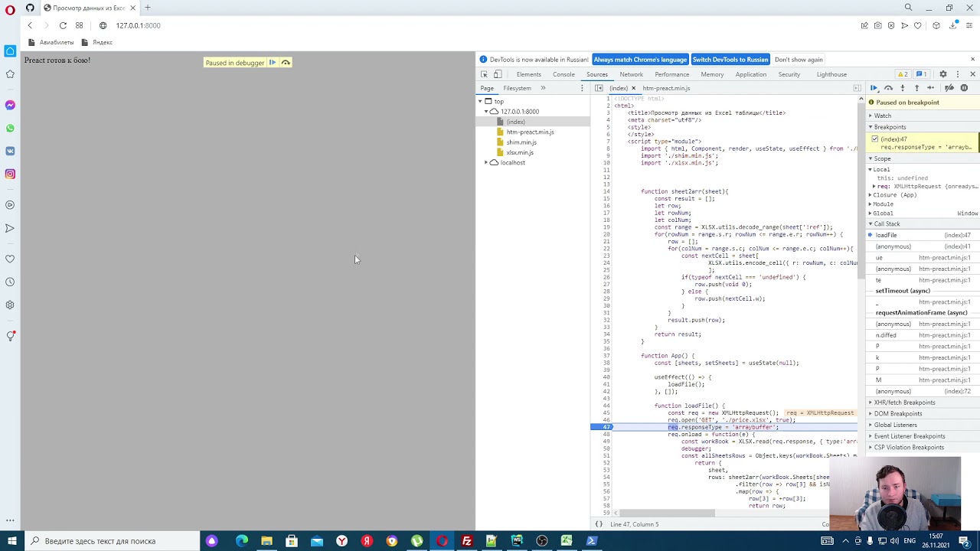Expand the XHR/fetch Breakpoints section

pos(904,403)
